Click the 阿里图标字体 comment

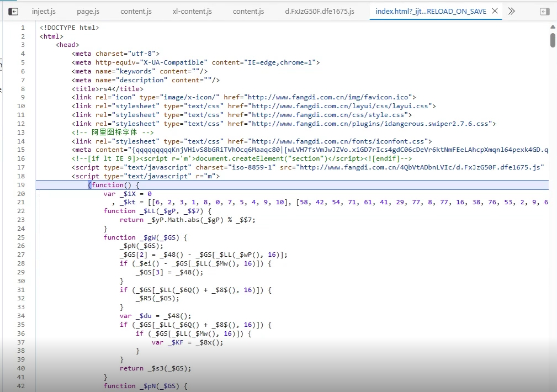(113, 132)
